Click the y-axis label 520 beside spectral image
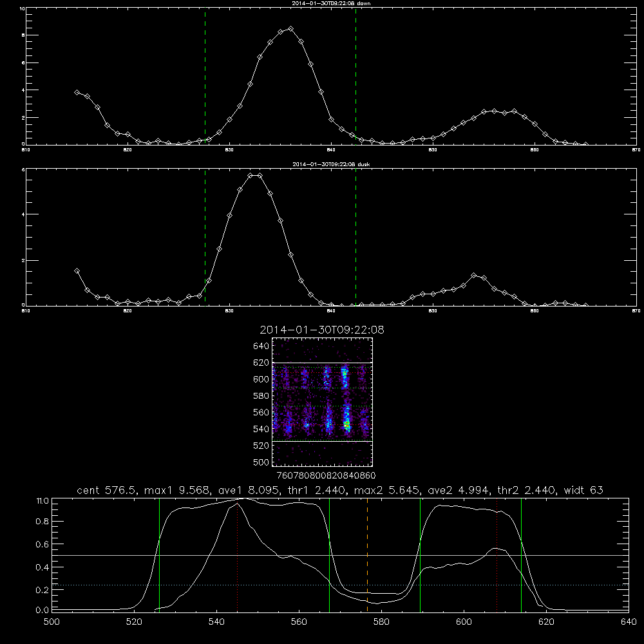The height and width of the screenshot is (644, 644). (261, 445)
